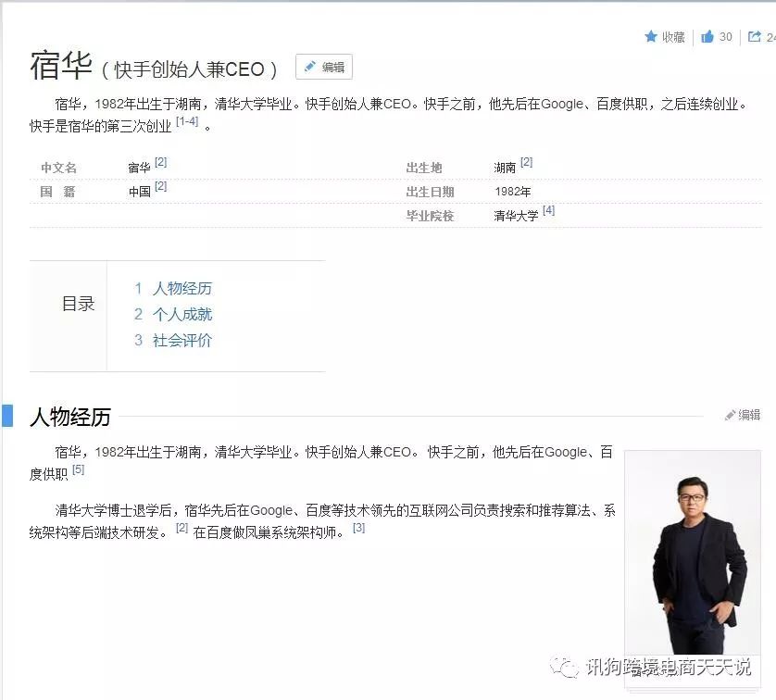Click citation [2] next to 湖南 birthplace
776x700 pixels.
click(x=527, y=162)
